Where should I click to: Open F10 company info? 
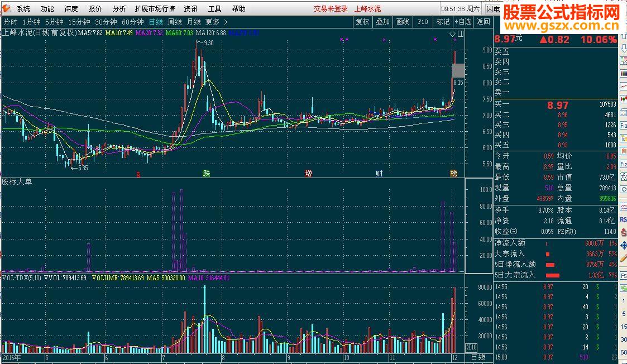(x=423, y=22)
